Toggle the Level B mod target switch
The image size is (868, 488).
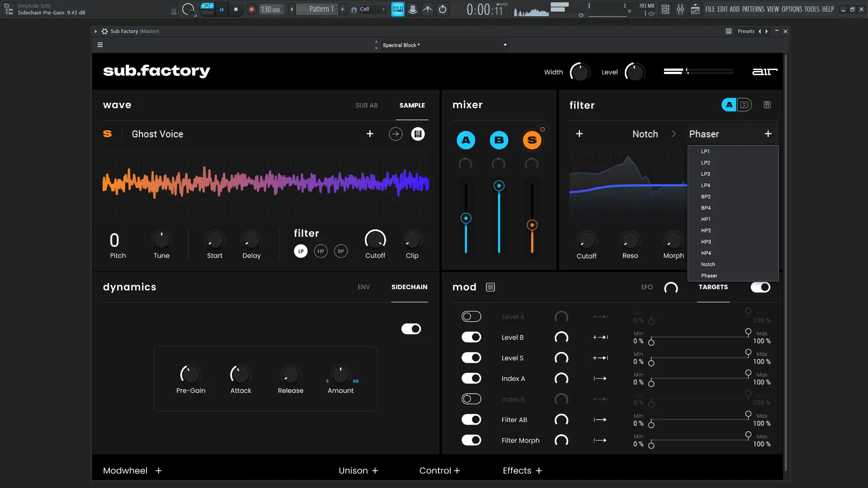click(471, 337)
